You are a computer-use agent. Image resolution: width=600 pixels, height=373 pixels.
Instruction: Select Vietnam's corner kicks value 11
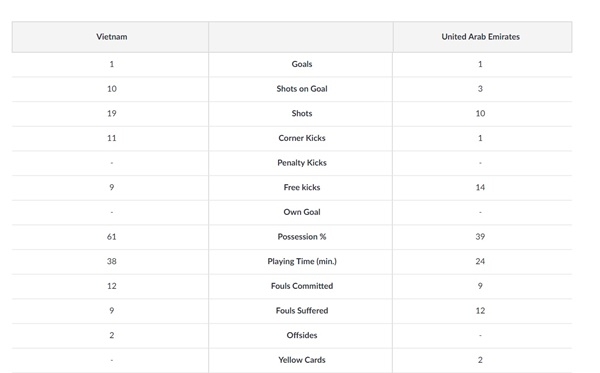pyautogui.click(x=111, y=138)
